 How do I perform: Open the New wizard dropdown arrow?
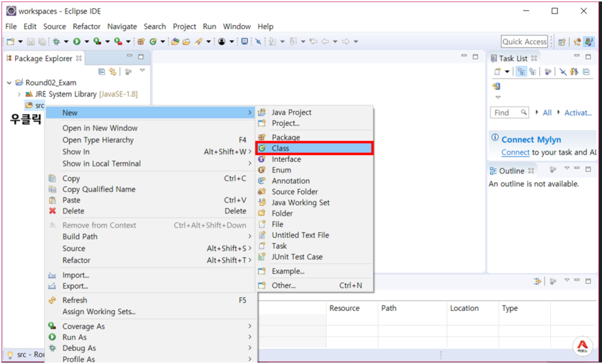pyautogui.click(x=21, y=42)
